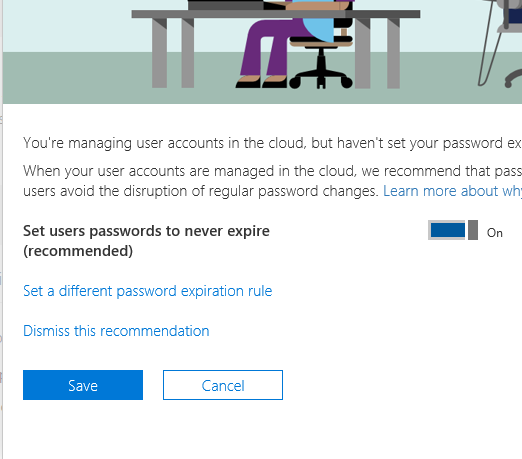Open the "Learn more about why" link
Viewport: 522px width, 459px height.
click(452, 191)
